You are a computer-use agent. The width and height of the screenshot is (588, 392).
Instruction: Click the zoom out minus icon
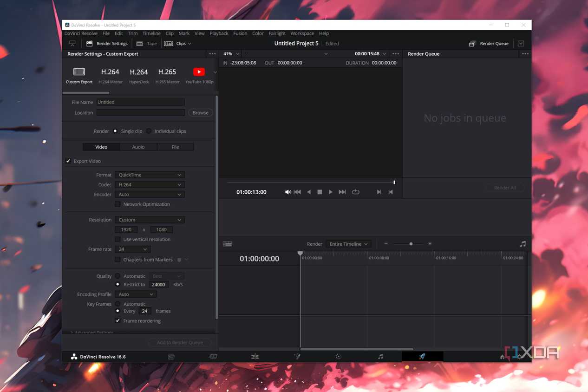point(386,244)
